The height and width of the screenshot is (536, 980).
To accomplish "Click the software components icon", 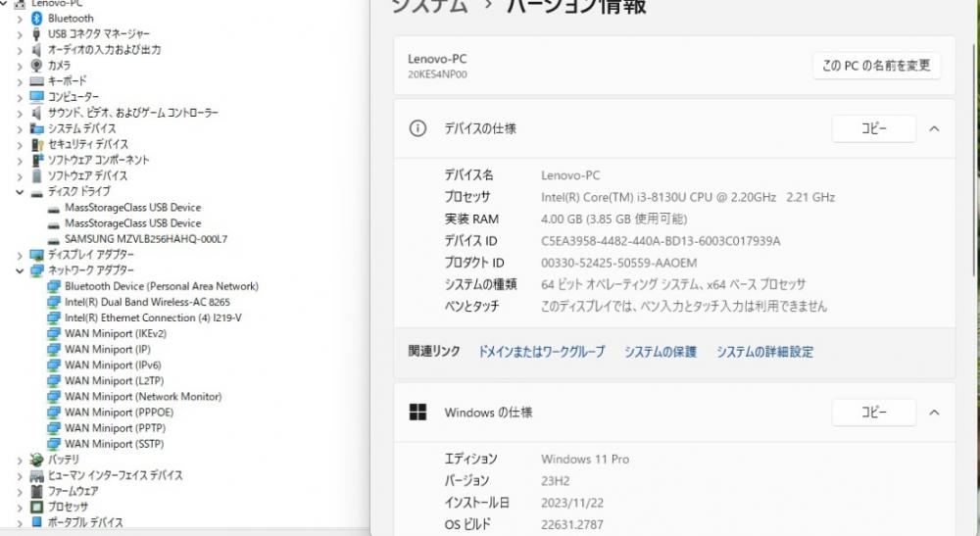I will pos(37,160).
